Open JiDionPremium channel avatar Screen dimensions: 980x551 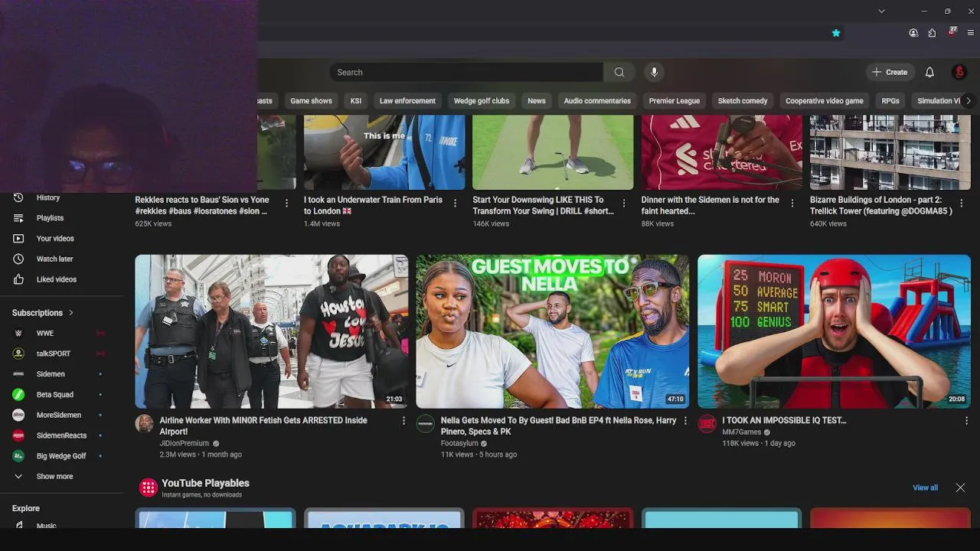click(144, 424)
